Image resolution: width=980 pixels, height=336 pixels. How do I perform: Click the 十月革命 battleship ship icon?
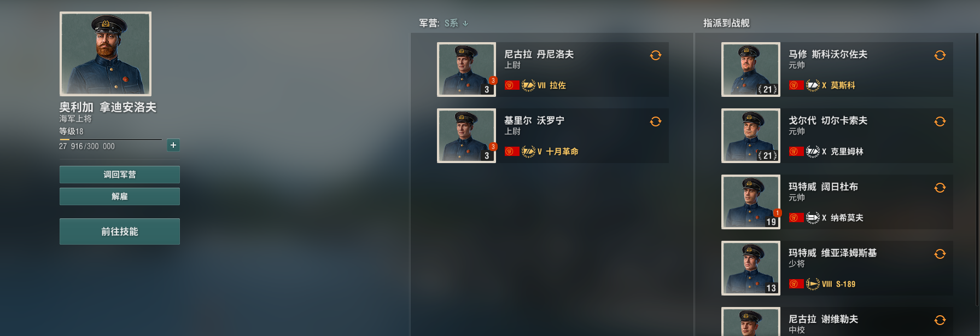pyautogui.click(x=528, y=152)
